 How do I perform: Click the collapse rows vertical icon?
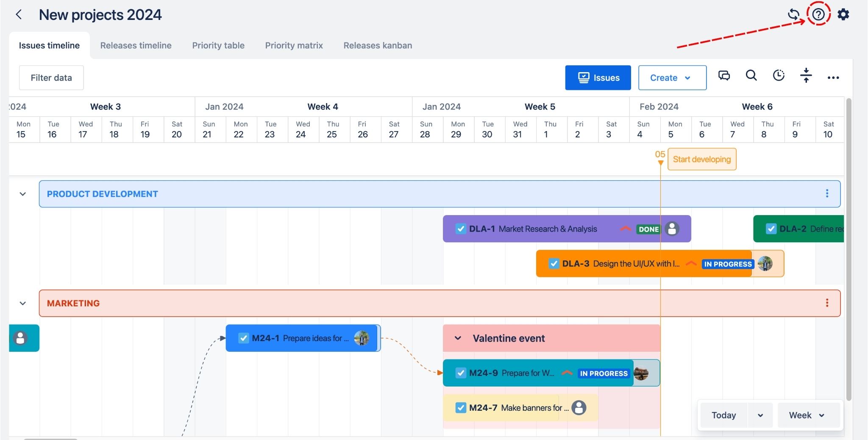tap(806, 76)
